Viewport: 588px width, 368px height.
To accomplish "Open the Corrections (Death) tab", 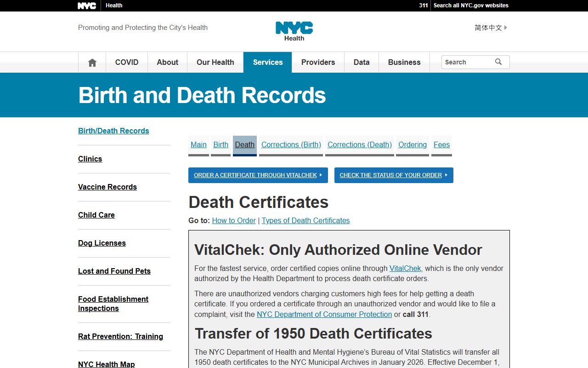I will (x=360, y=145).
